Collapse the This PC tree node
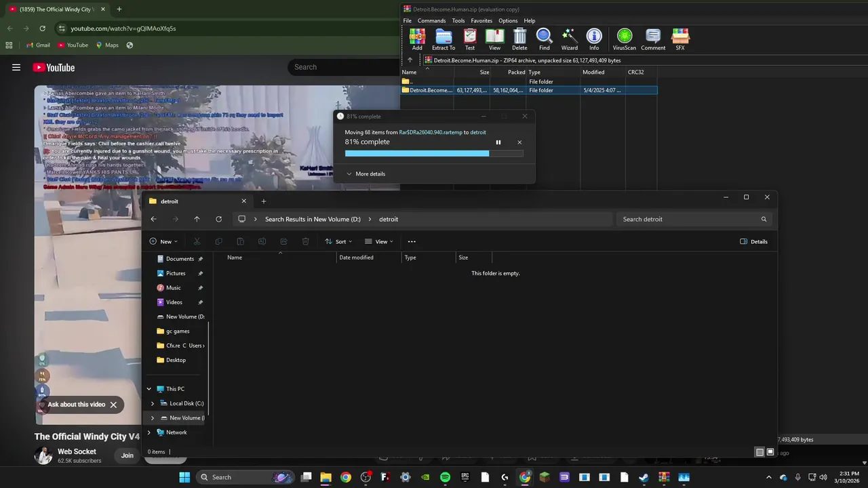The image size is (868, 488). (x=149, y=389)
